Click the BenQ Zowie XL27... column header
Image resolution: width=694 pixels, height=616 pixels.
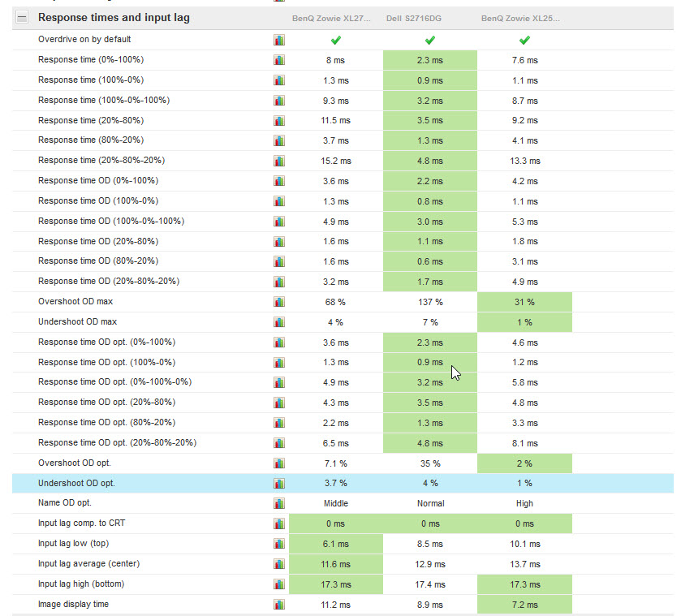(331, 18)
